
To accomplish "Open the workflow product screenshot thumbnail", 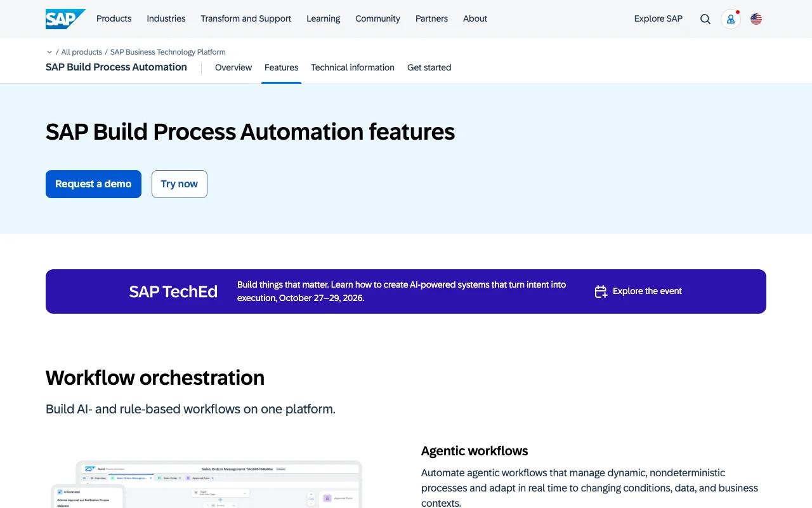I will tap(207, 484).
